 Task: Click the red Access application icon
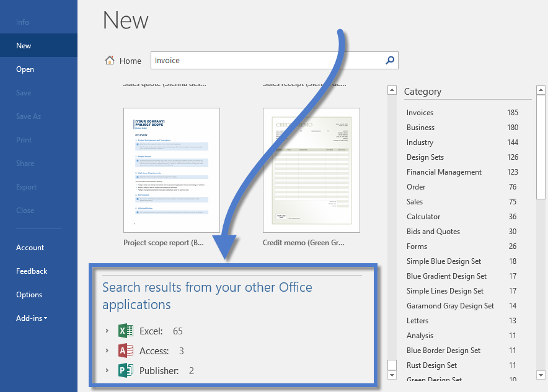point(126,351)
